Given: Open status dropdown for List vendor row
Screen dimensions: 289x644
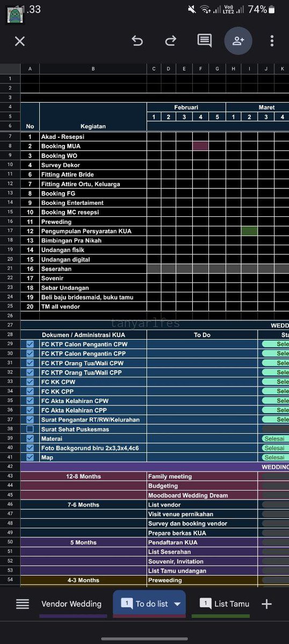Looking at the screenshot, I should (275, 505).
